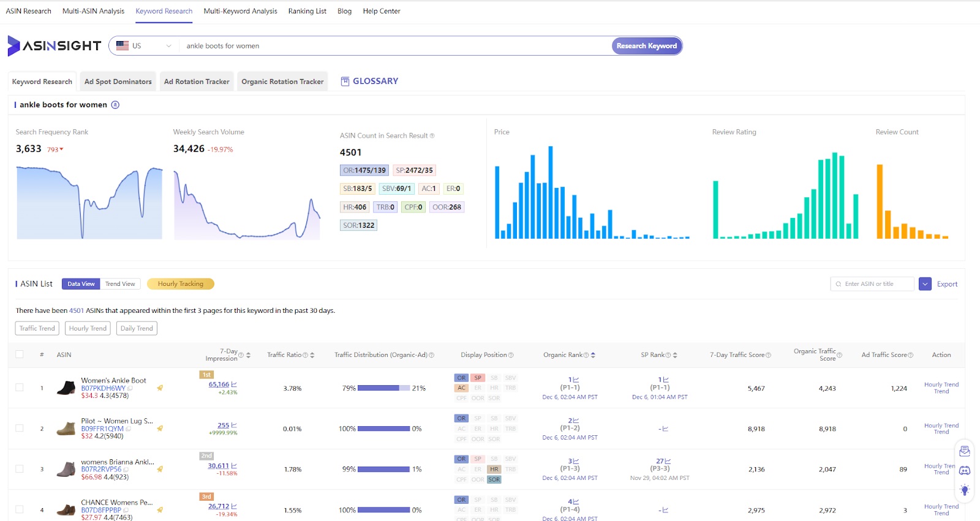Click the rocket icon for Women's Ankle Boot
The height and width of the screenshot is (521, 980).
(160, 388)
